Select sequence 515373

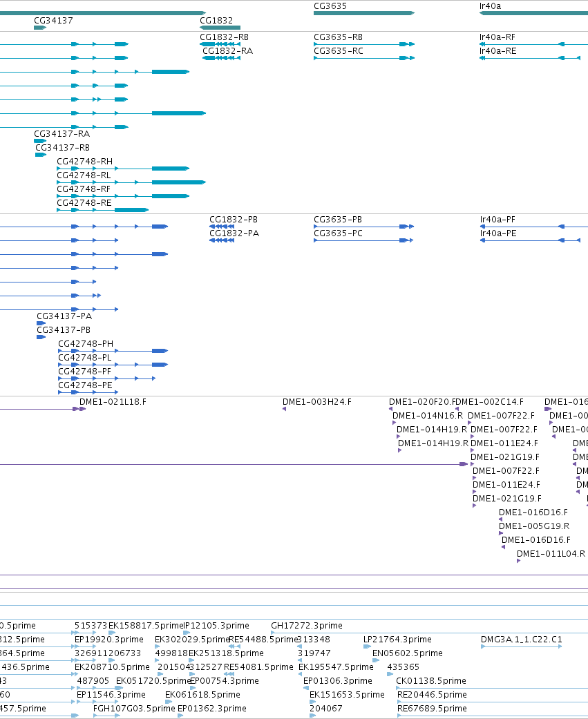click(91, 626)
